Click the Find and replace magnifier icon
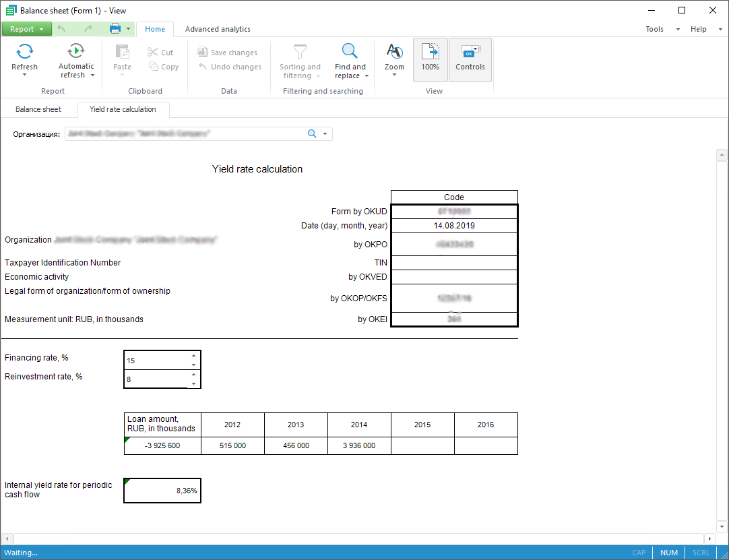The image size is (729, 560). pos(350,51)
